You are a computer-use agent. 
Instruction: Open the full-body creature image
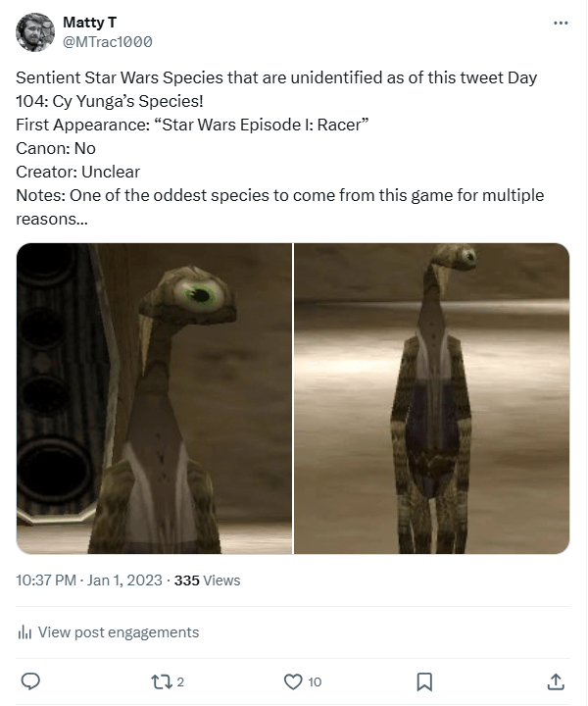click(x=432, y=398)
